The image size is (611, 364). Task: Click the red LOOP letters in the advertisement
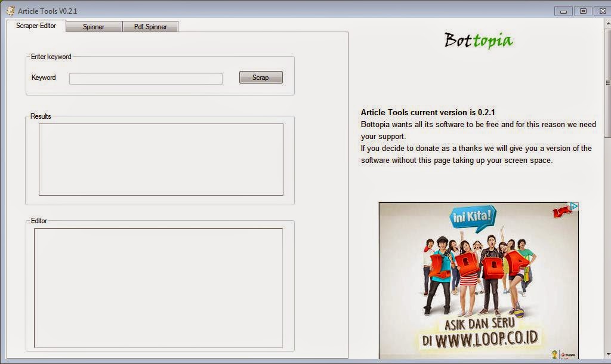pos(477,263)
